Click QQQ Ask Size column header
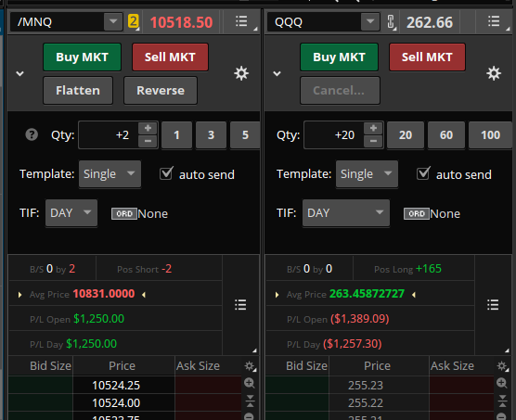This screenshot has width=516, height=420. click(x=452, y=366)
